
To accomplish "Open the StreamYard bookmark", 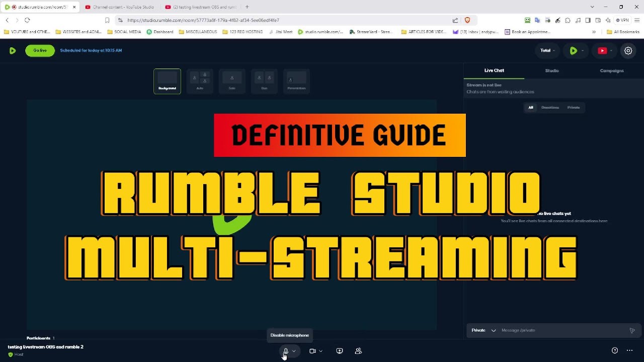I will point(371,32).
